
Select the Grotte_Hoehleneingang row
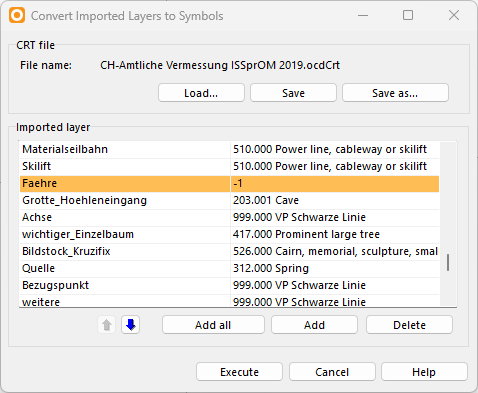(x=230, y=200)
